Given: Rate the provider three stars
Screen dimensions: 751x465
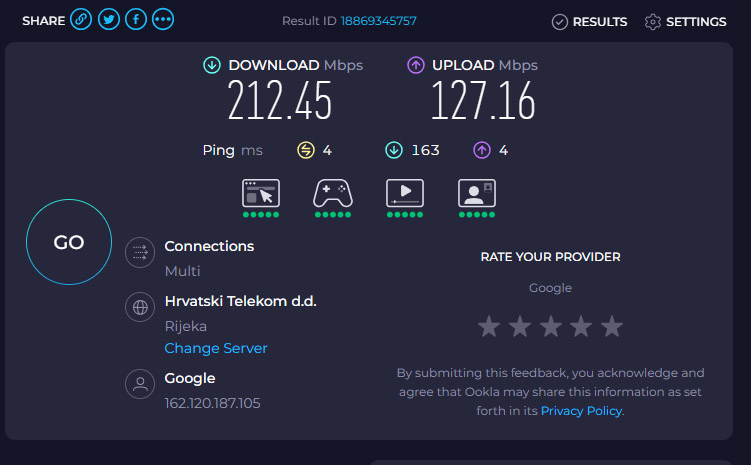Looking at the screenshot, I should [550, 327].
